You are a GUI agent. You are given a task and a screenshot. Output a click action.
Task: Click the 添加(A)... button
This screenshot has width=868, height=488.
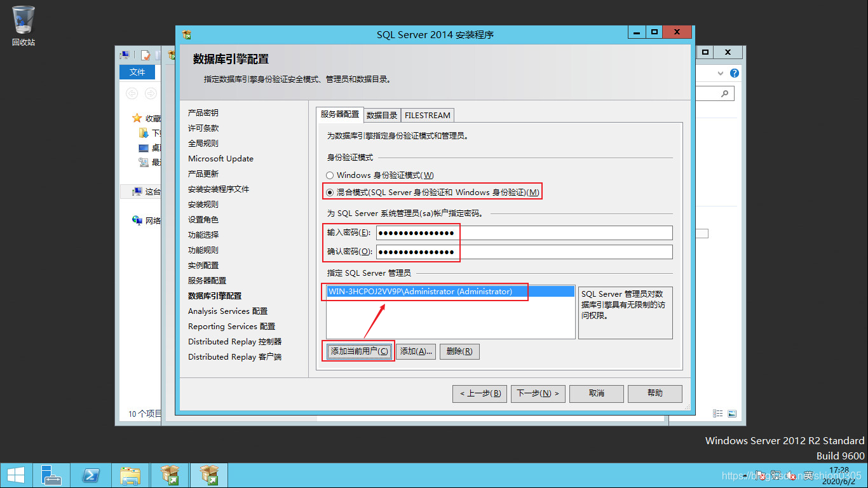416,351
